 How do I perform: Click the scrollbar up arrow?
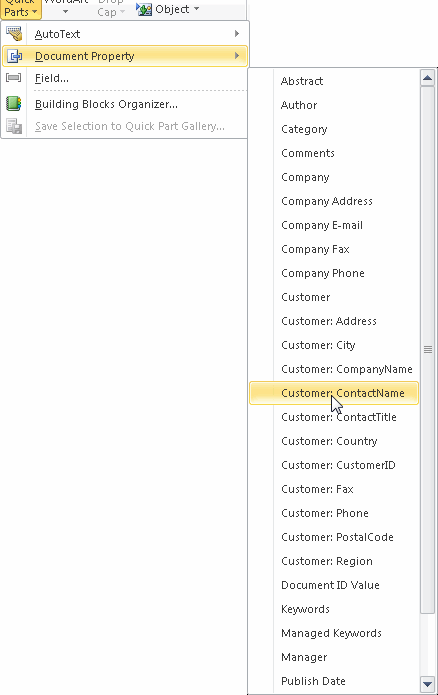coord(427,78)
